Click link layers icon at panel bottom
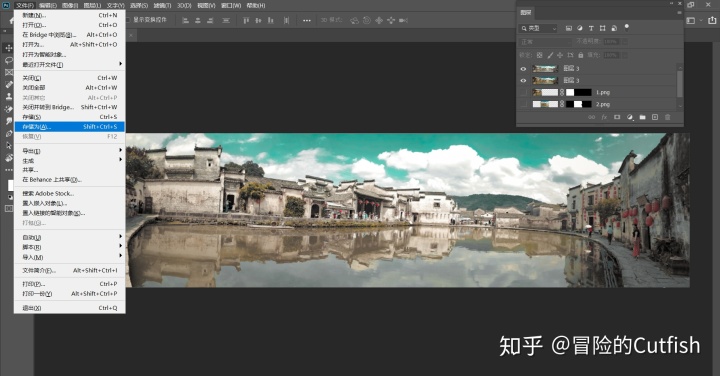The image size is (720, 376). coord(592,118)
